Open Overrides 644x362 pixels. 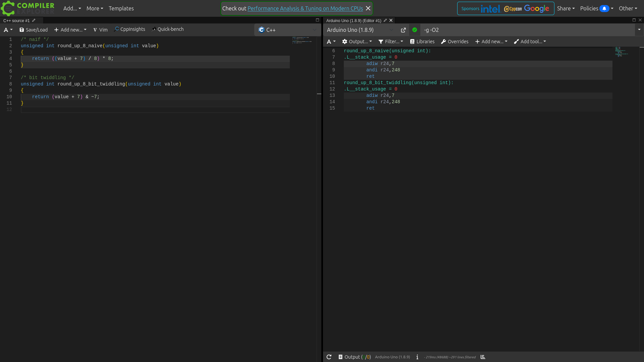[454, 42]
